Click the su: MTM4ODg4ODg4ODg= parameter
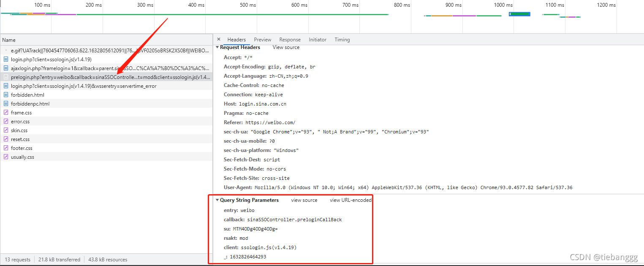 [250, 229]
